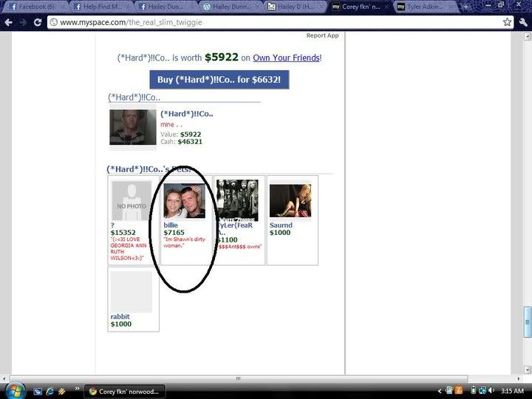
Task: Click the Cash $46321 value
Action: (x=190, y=142)
